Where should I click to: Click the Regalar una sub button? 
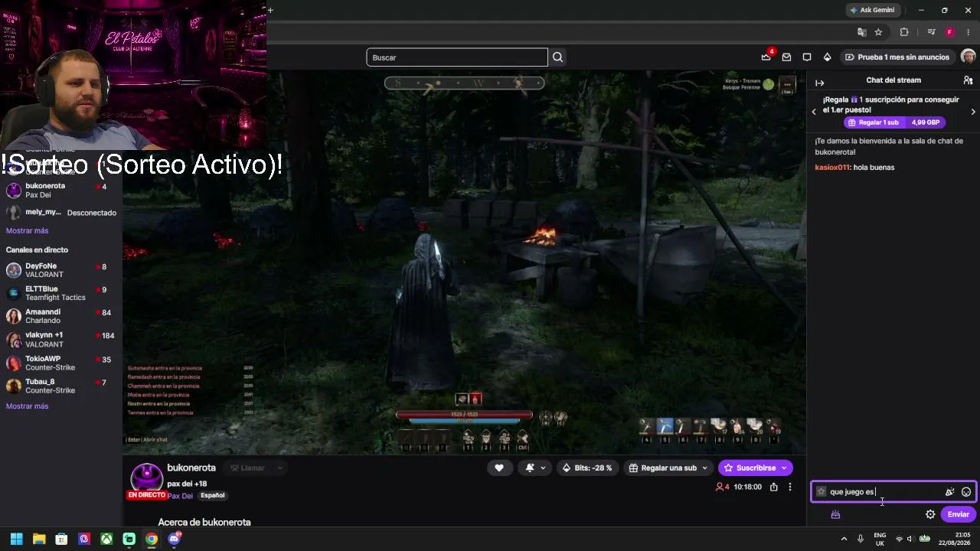click(x=663, y=468)
